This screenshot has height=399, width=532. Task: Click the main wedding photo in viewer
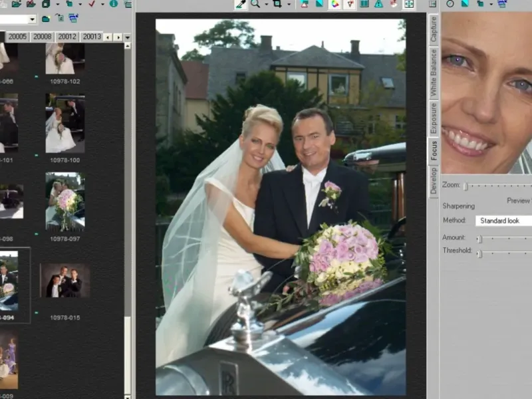pyautogui.click(x=281, y=207)
